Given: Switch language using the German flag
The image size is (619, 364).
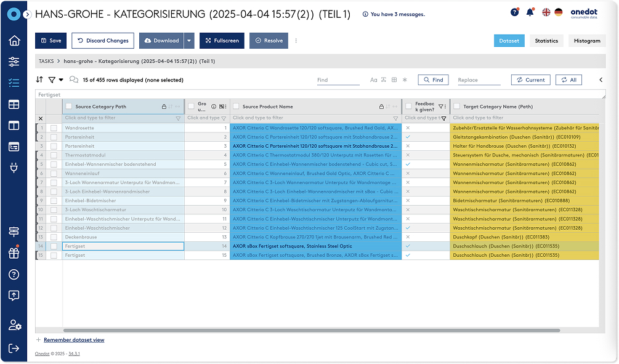Looking at the screenshot, I should tap(558, 12).
